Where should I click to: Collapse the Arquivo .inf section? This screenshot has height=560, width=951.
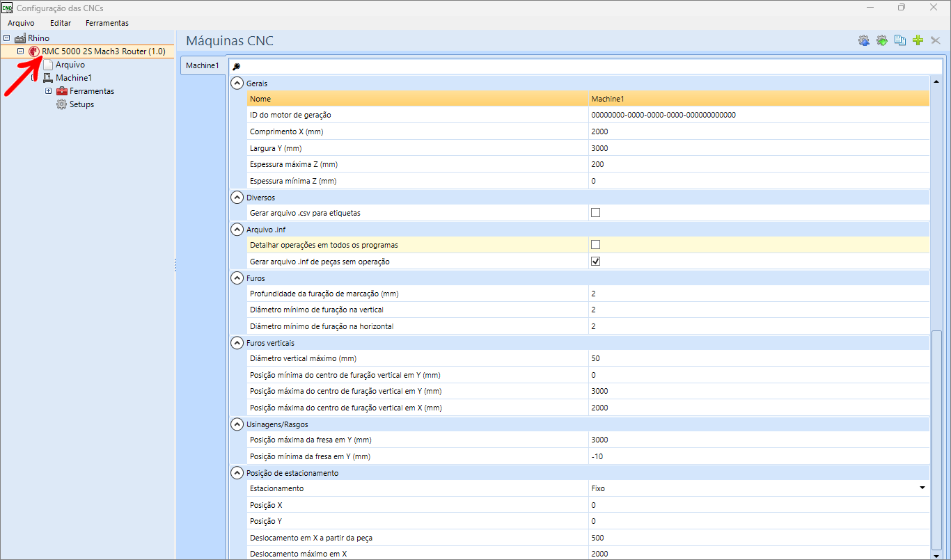click(x=237, y=229)
